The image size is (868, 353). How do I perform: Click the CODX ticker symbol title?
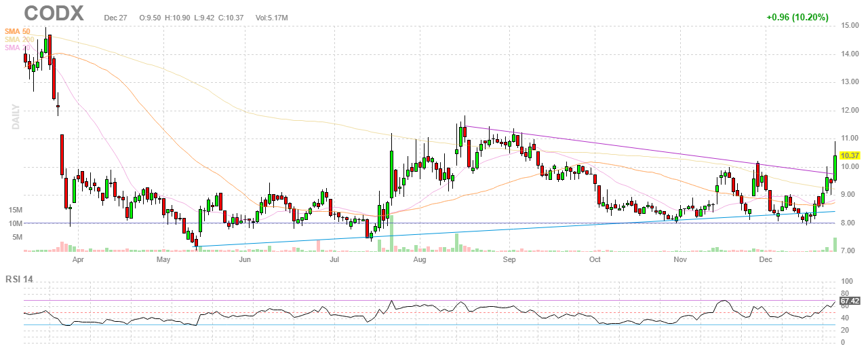pos(54,13)
